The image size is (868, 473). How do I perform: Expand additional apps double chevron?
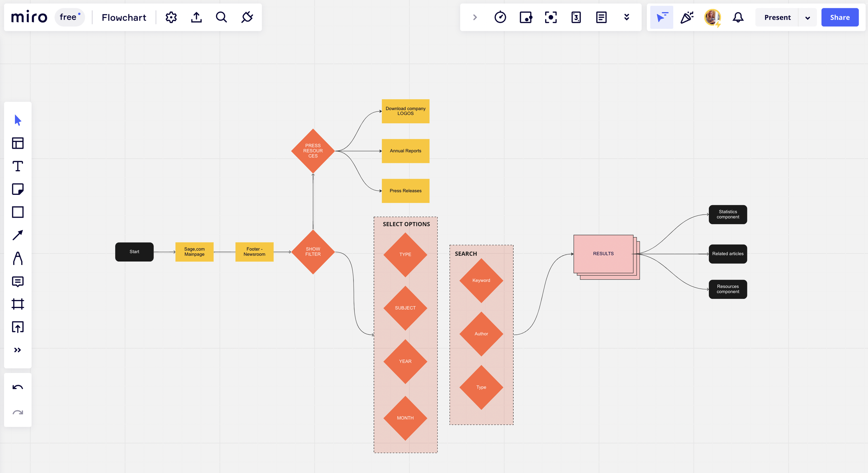click(x=627, y=17)
